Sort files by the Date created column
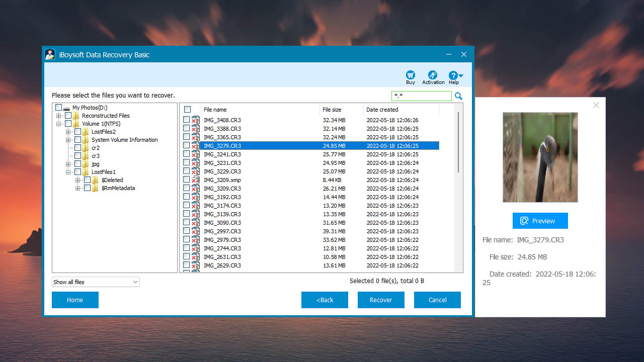The width and height of the screenshot is (644, 362). click(x=382, y=110)
